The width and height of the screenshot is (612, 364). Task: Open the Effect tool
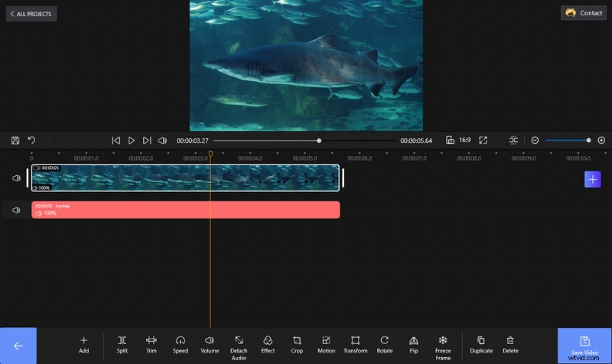[x=268, y=344]
